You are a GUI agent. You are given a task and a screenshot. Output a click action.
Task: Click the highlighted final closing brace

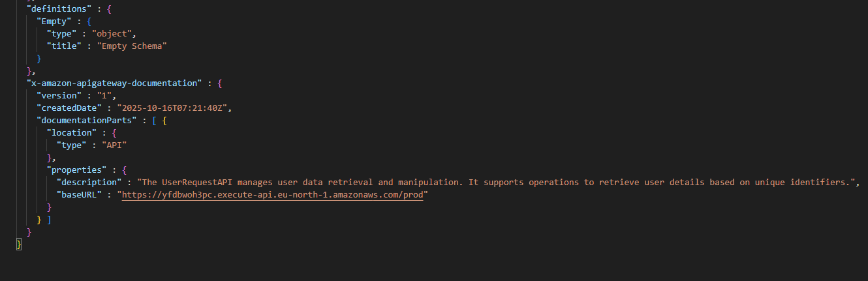[19, 244]
